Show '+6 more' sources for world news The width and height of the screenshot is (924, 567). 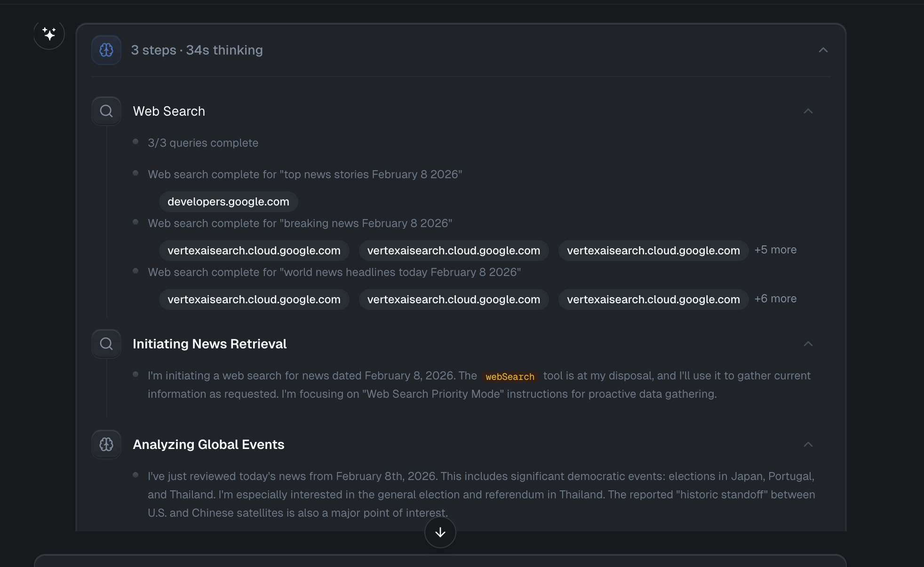[775, 299]
